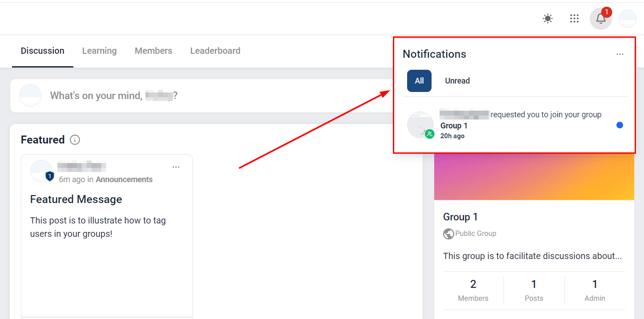Open the apps grid menu
The width and height of the screenshot is (644, 319).
point(574,19)
